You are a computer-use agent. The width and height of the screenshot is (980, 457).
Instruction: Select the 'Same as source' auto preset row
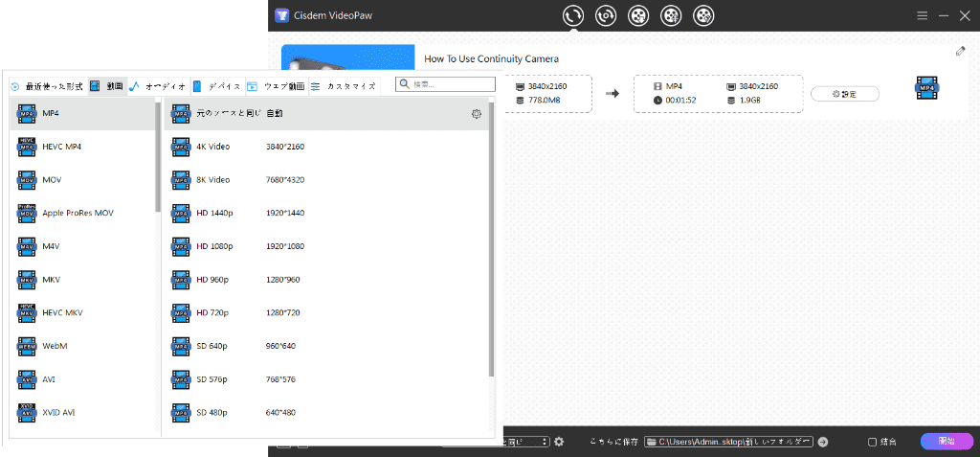tap(325, 113)
